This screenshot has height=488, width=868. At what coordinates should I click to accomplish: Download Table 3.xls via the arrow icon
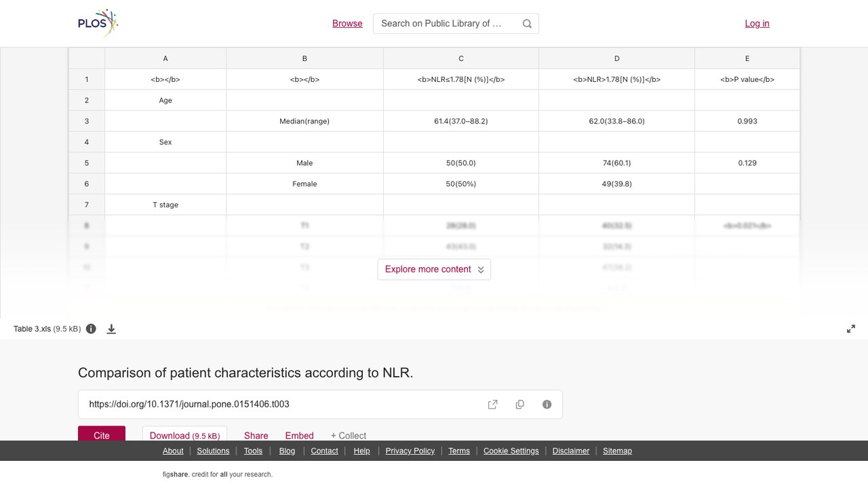(x=111, y=329)
